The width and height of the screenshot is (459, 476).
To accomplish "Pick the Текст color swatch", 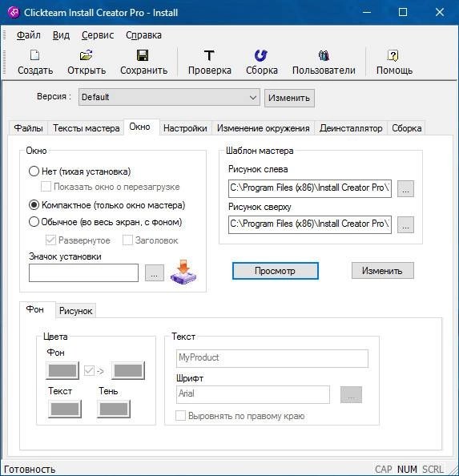I will [x=65, y=409].
